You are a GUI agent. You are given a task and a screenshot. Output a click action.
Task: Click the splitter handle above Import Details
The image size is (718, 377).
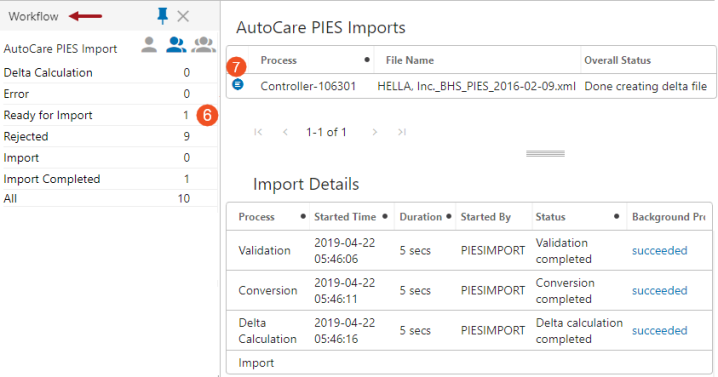click(545, 154)
